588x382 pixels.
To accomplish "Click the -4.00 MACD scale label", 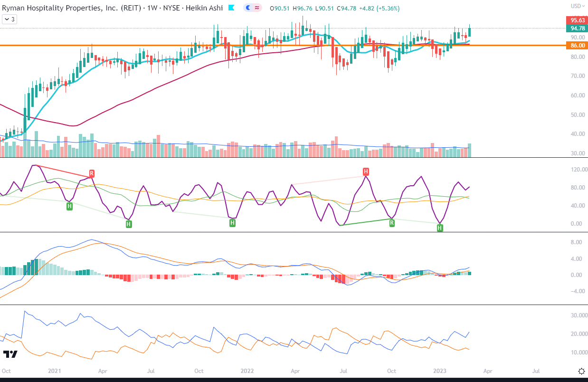I will [577, 291].
